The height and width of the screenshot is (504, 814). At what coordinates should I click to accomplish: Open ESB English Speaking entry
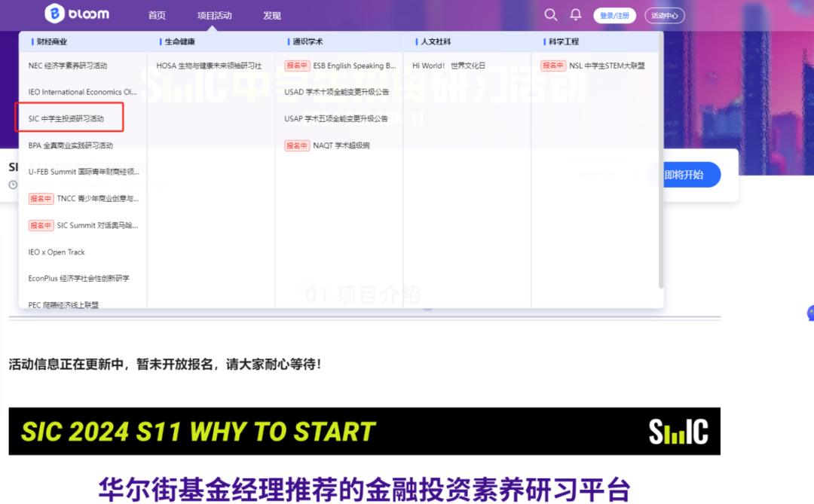354,66
